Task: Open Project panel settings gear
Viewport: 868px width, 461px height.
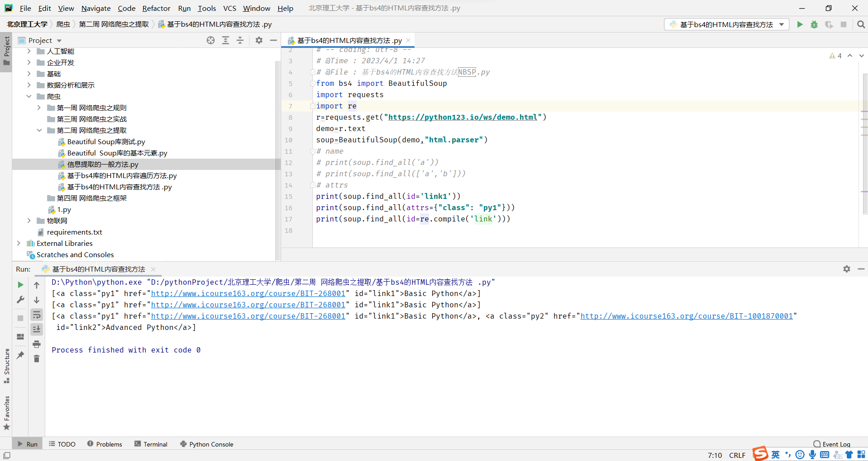Action: pyautogui.click(x=259, y=40)
